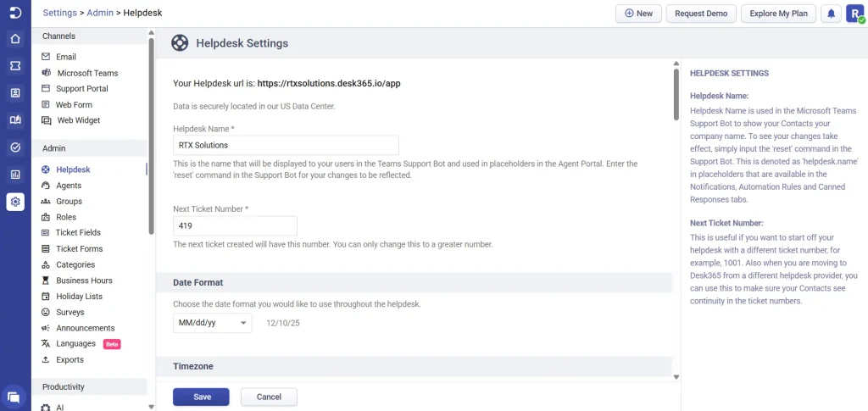Go to Ticket Fields settings
868x411 pixels.
(78, 233)
